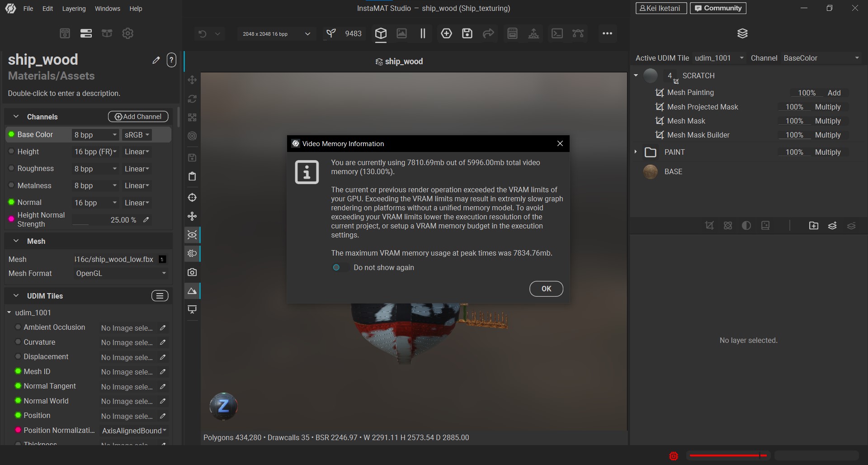Click the red chip GPU status icon
The image size is (868, 465).
674,456
